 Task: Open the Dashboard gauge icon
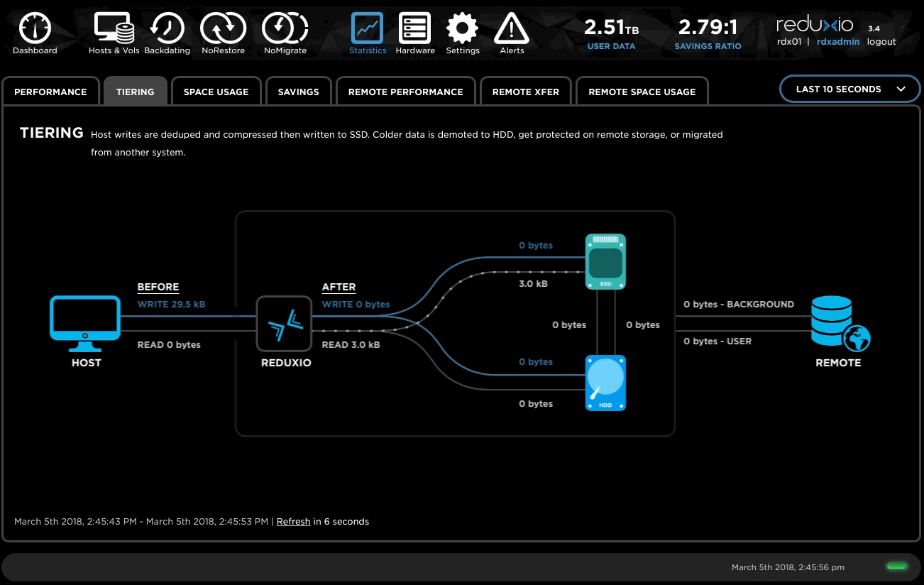click(x=35, y=29)
